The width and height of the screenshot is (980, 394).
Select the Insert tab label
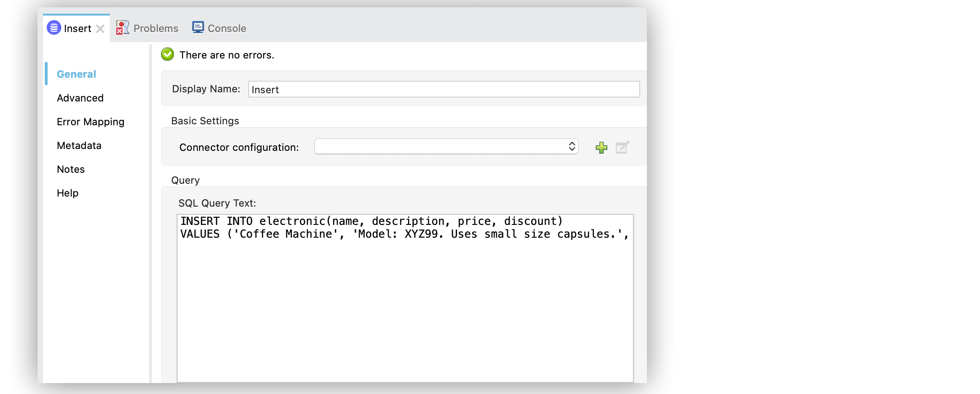pos(77,28)
